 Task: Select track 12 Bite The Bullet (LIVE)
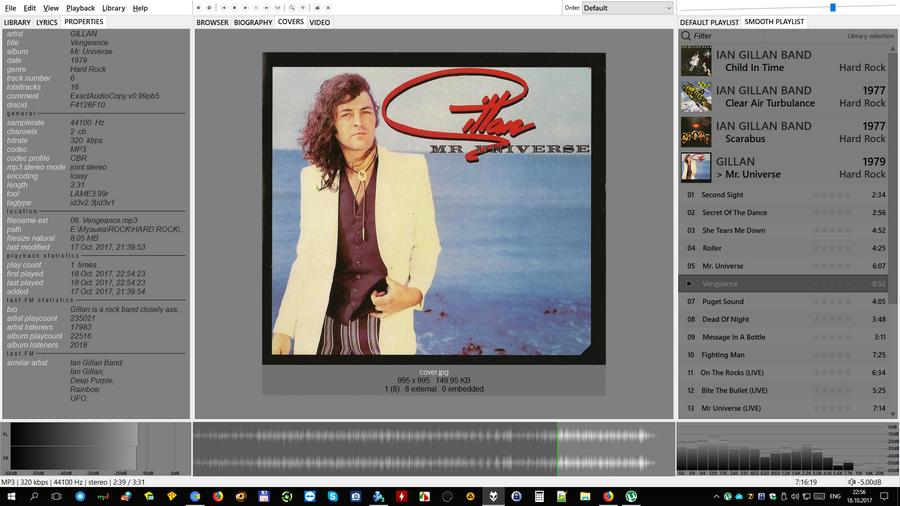point(785,391)
